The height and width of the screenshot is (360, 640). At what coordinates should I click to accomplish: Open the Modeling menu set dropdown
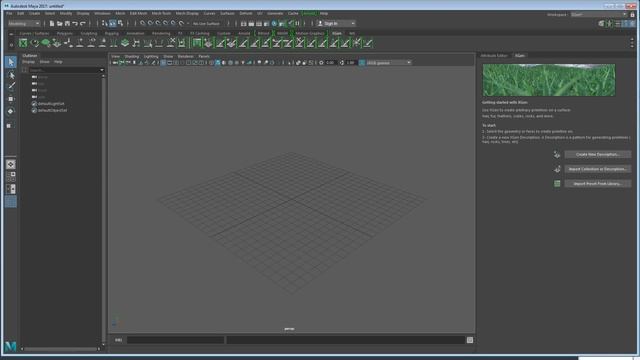[x=24, y=24]
